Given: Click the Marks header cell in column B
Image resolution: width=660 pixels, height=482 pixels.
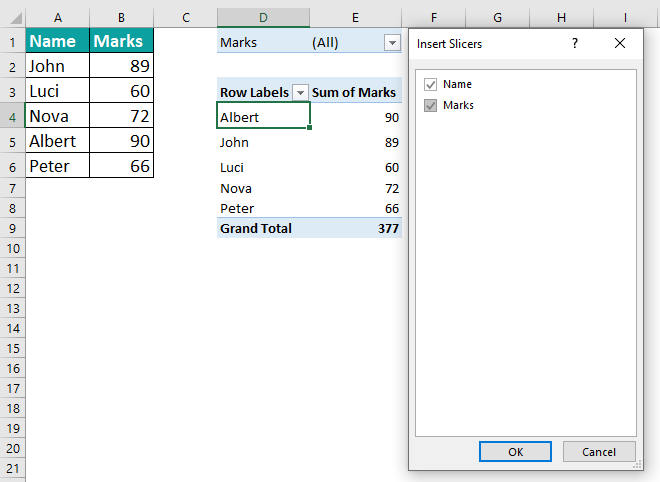Looking at the screenshot, I should pos(121,41).
